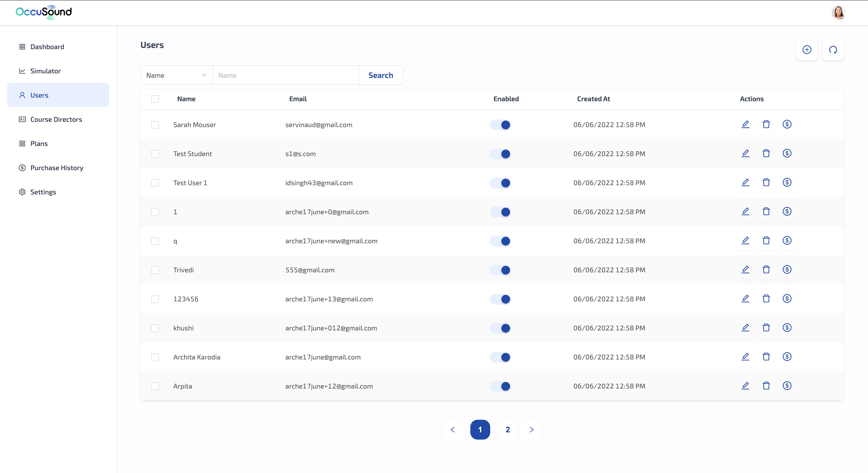This screenshot has width=868, height=473.
Task: Edit khushi user
Action: (x=745, y=328)
